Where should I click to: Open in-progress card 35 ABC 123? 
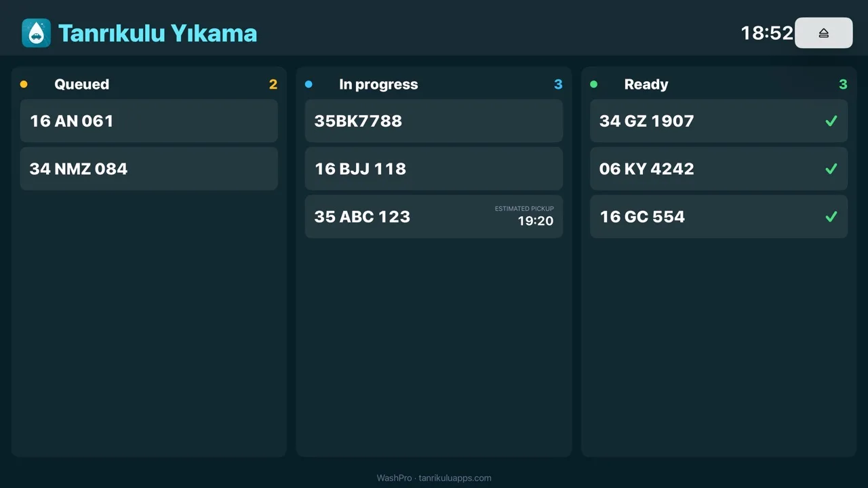pyautogui.click(x=434, y=217)
